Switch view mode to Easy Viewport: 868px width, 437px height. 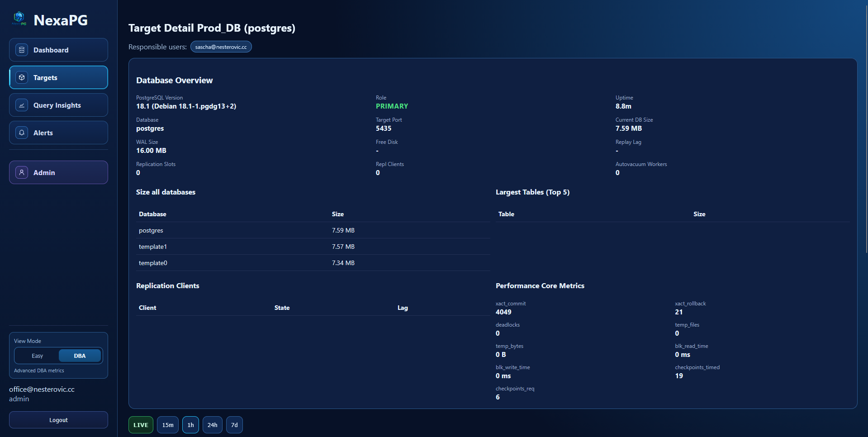(x=37, y=356)
